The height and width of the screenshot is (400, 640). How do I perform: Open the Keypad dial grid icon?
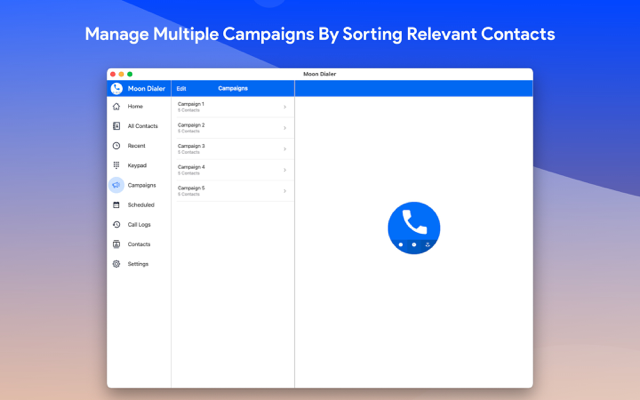[117, 165]
